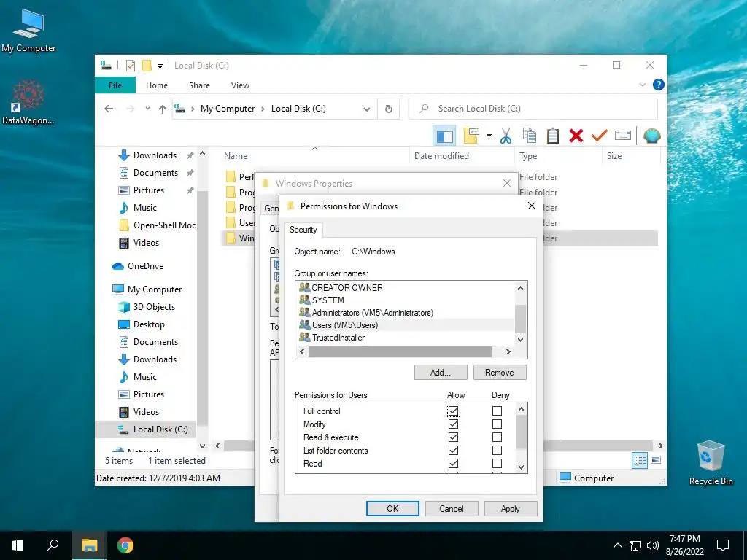Click the Remove button
The image size is (747, 560).
499,373
